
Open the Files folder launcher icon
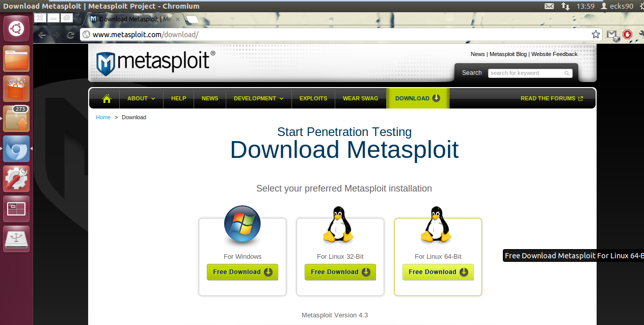click(16, 59)
